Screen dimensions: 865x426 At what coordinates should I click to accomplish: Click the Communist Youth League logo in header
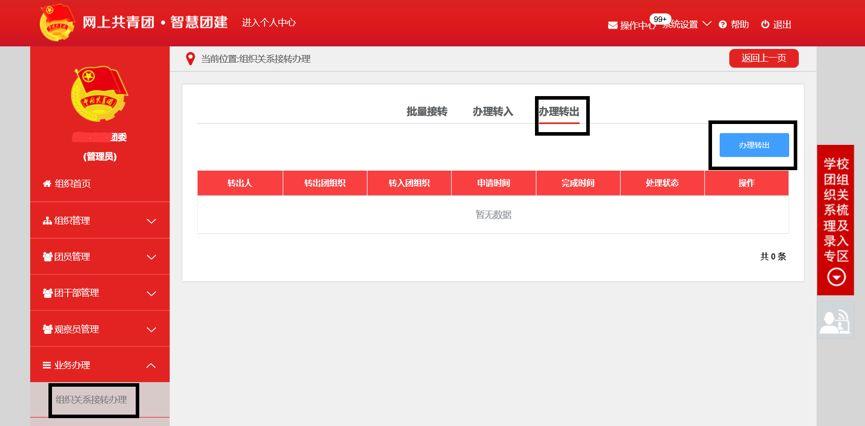pos(56,22)
